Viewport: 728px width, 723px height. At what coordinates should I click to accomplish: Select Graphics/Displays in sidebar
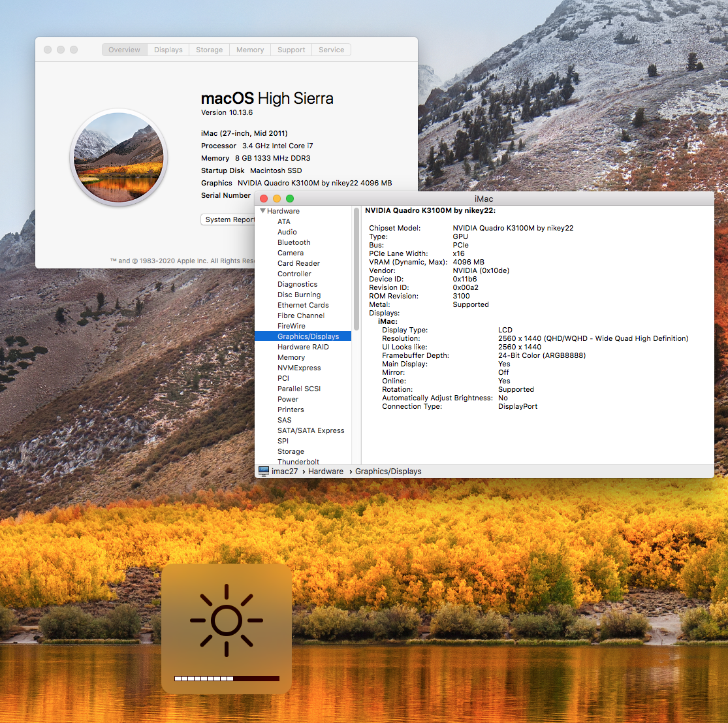pyautogui.click(x=303, y=336)
